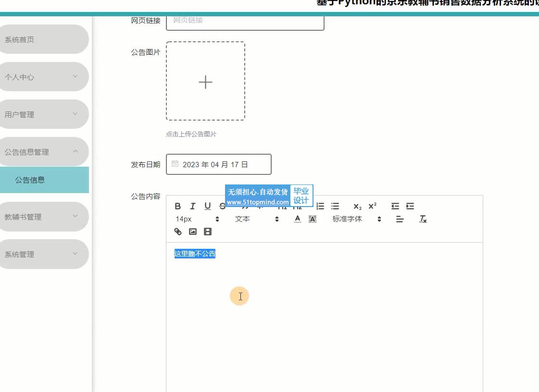Apply superscript formatting
Viewport: 539px width, 392px height.
pyautogui.click(x=372, y=206)
